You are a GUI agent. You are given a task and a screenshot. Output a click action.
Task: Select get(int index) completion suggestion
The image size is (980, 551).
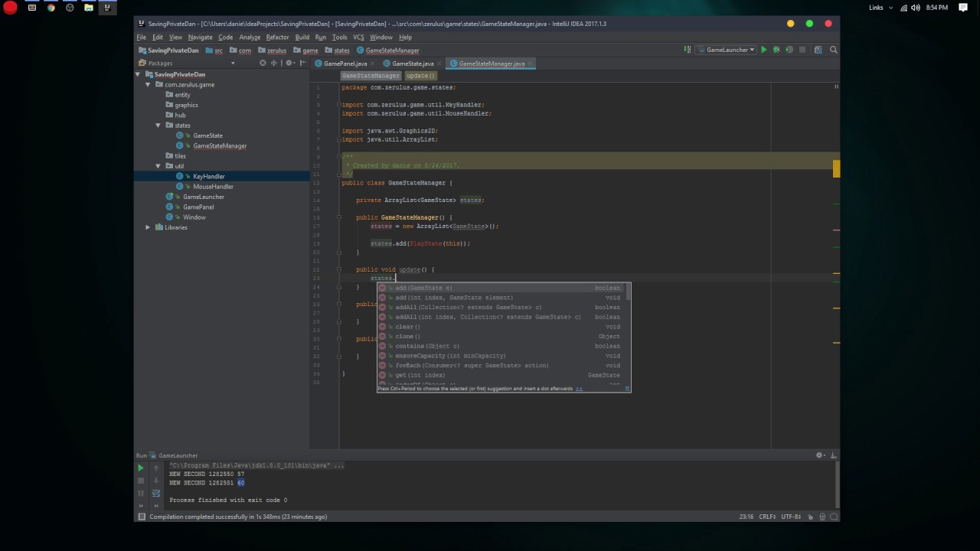coord(503,375)
